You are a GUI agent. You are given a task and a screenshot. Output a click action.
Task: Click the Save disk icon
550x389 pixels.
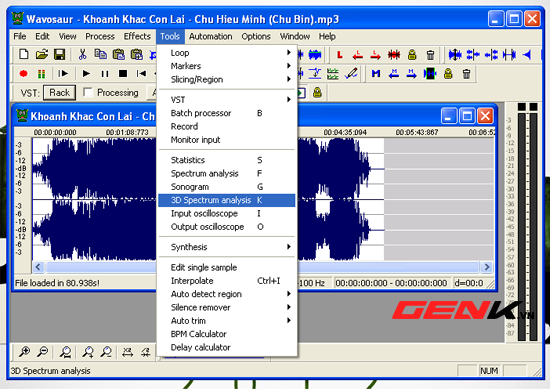point(60,54)
